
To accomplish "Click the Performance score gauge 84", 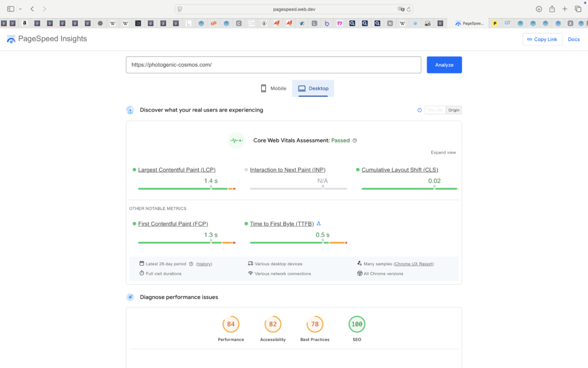I will click(231, 324).
